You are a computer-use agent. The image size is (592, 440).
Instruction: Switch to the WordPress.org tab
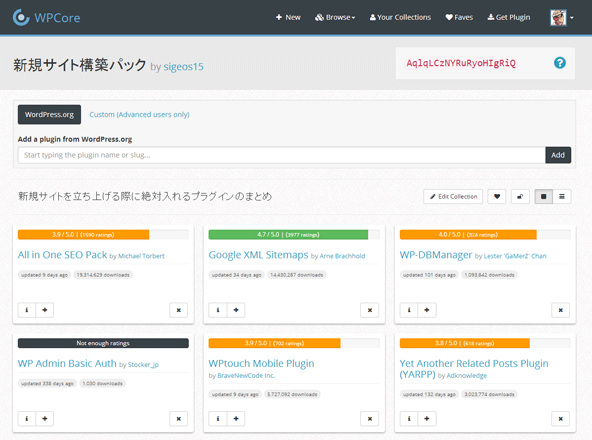(49, 114)
